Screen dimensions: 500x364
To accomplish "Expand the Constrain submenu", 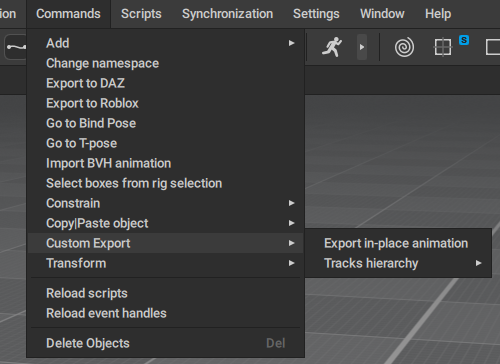I will pos(166,203).
